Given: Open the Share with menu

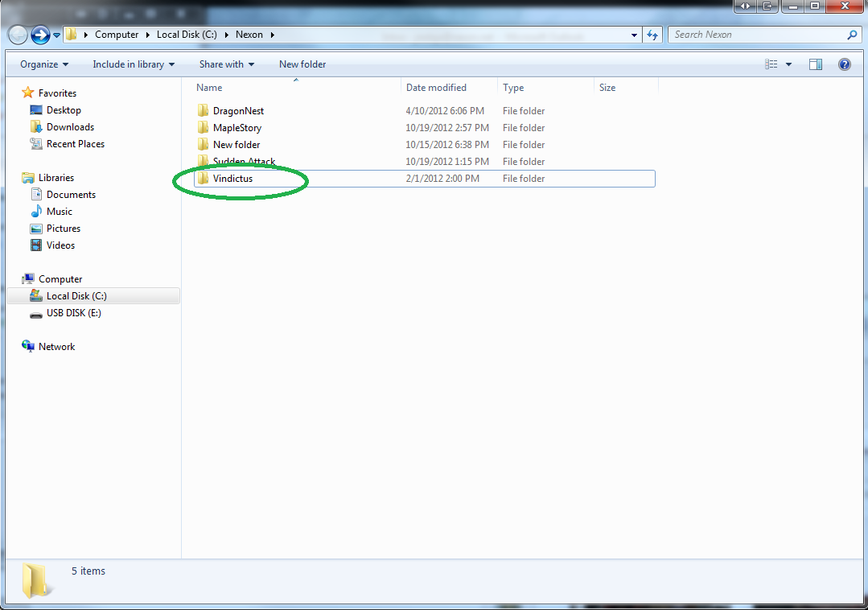Looking at the screenshot, I should click(x=227, y=64).
